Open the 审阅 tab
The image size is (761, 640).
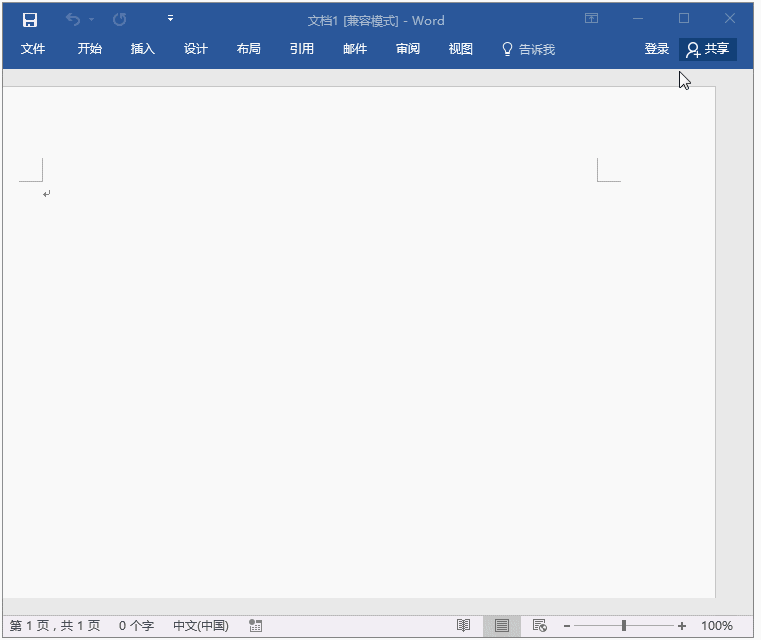click(408, 49)
